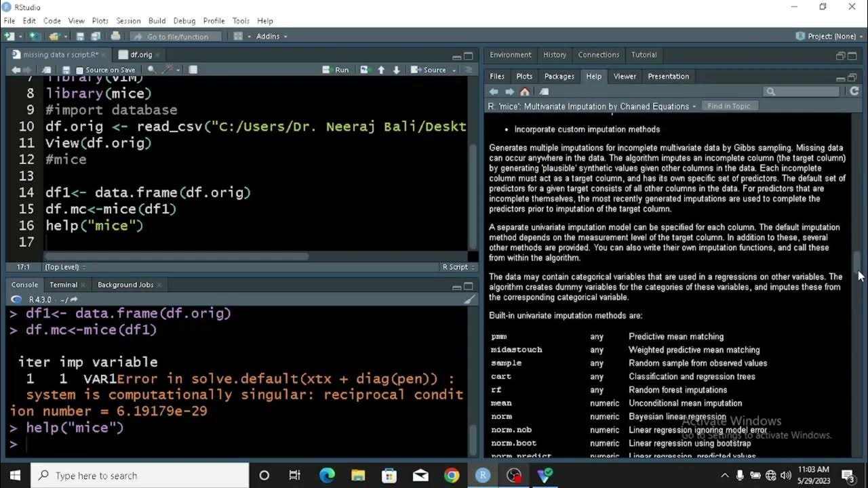This screenshot has width=868, height=488.
Task: Click the workspace panes grid icon
Action: 238,36
